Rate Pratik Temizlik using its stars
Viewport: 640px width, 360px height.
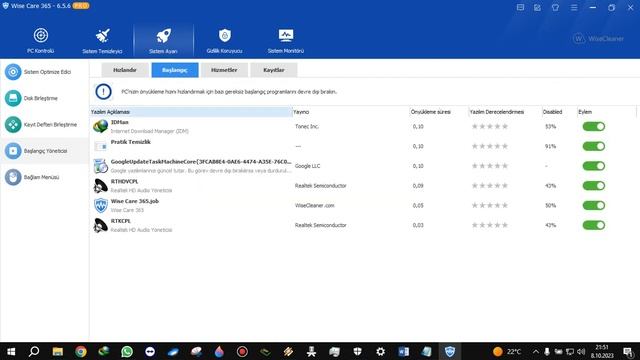point(490,146)
